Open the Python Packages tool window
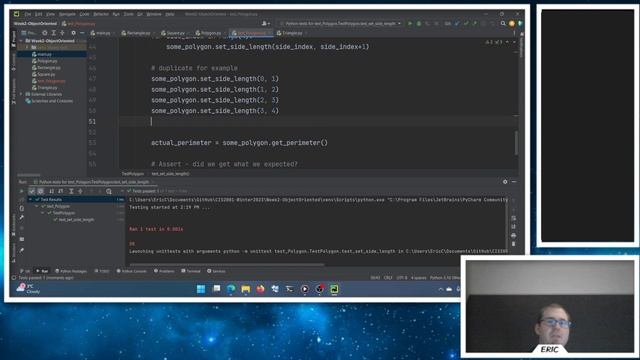The height and width of the screenshot is (360, 640). click(71, 271)
